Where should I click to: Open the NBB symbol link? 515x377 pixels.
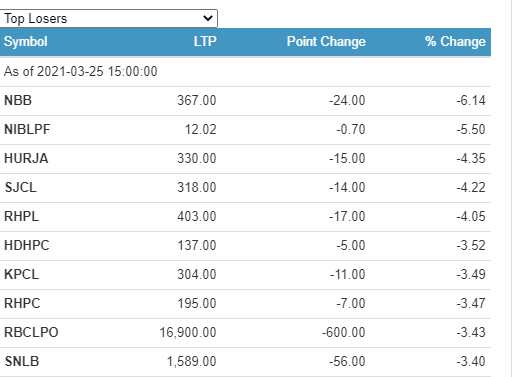(18, 100)
